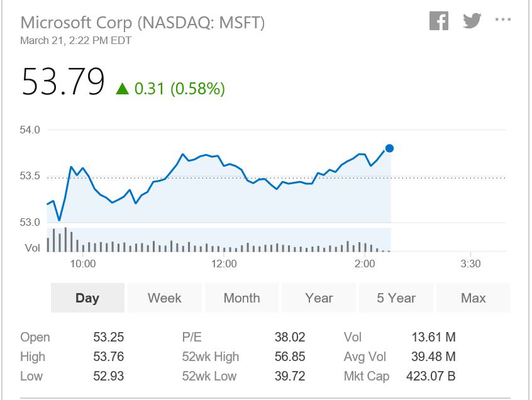The height and width of the screenshot is (400, 532).
Task: Click the blue current-price dot on chart
Action: point(389,148)
